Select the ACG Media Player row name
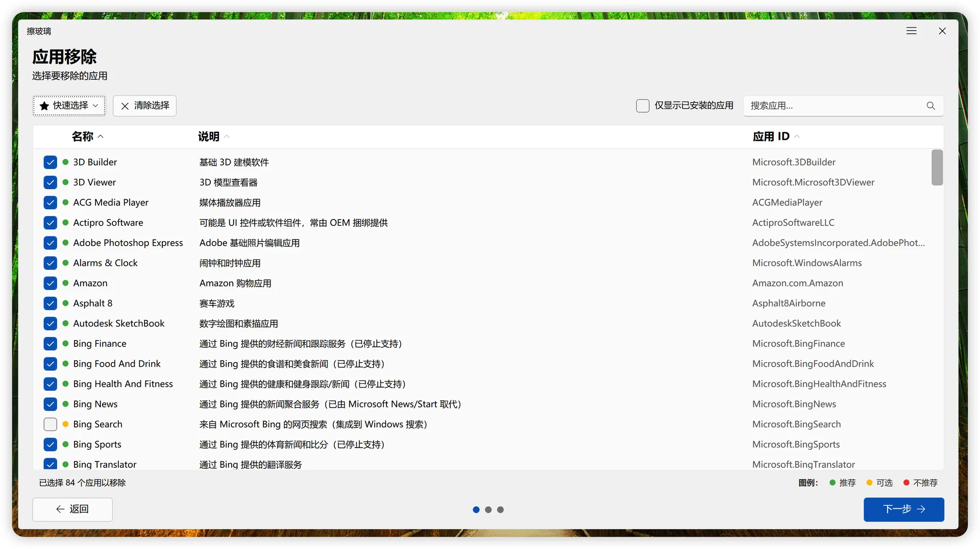Viewport: 980px width, 549px height. (111, 202)
